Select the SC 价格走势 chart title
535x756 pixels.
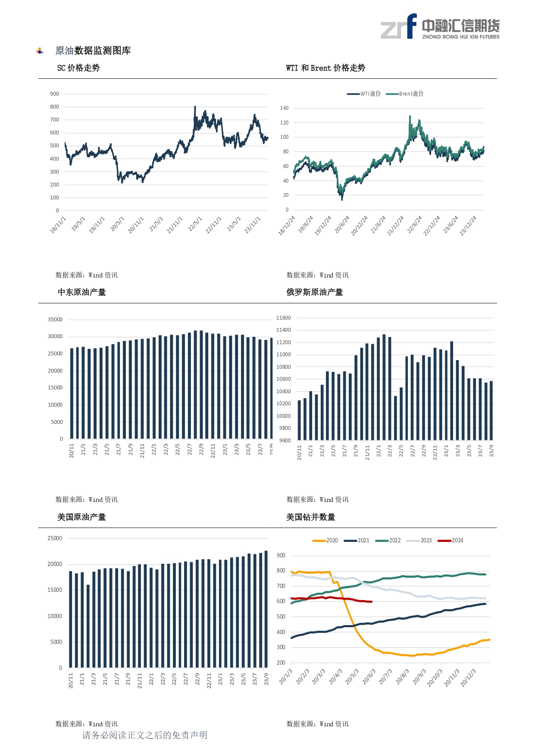pyautogui.click(x=78, y=68)
